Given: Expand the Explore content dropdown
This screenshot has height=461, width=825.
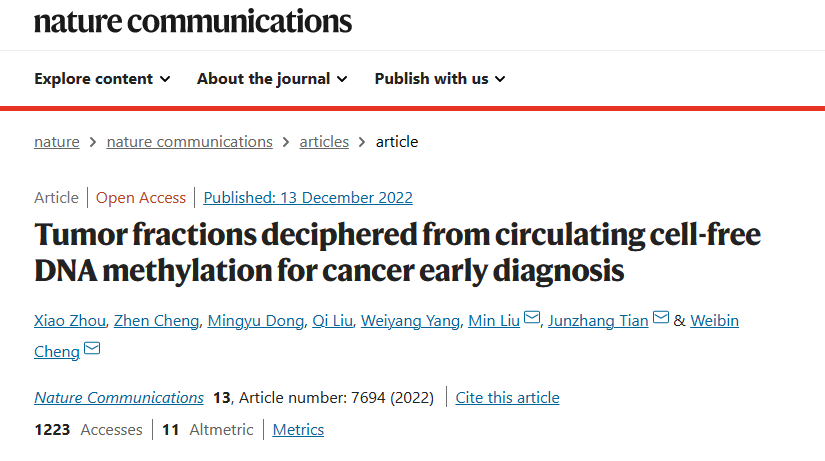Looking at the screenshot, I should tap(102, 79).
